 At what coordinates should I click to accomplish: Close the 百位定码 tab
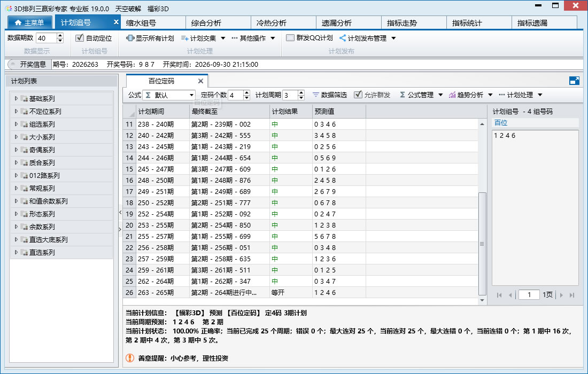pos(200,81)
